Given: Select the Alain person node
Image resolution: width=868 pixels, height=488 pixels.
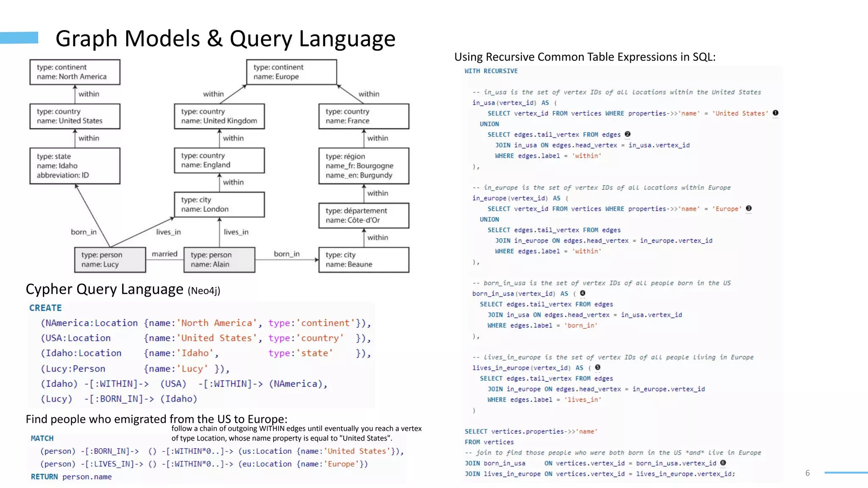Looking at the screenshot, I should [x=219, y=260].
